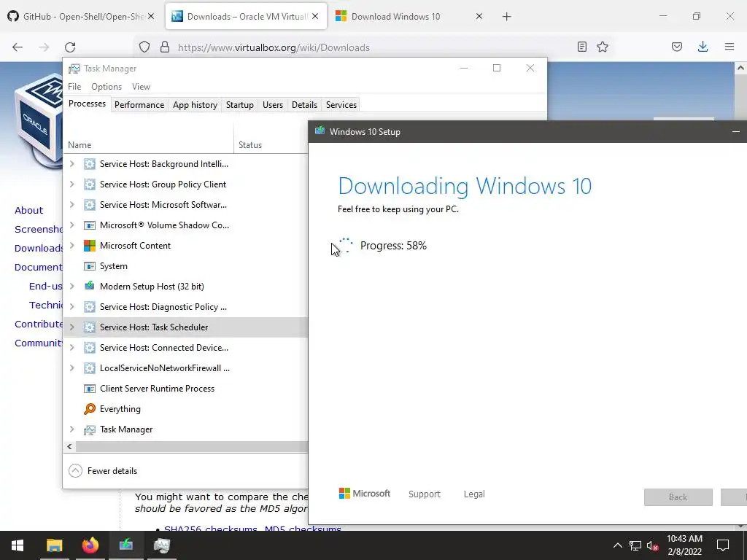This screenshot has width=747, height=560.
Task: Click the Microsoft Content colorful logo icon
Action: point(90,246)
